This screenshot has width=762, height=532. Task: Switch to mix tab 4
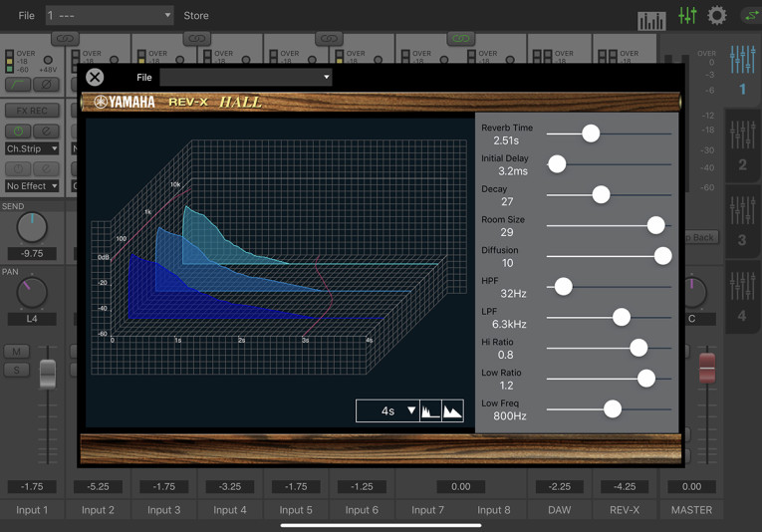[742, 296]
